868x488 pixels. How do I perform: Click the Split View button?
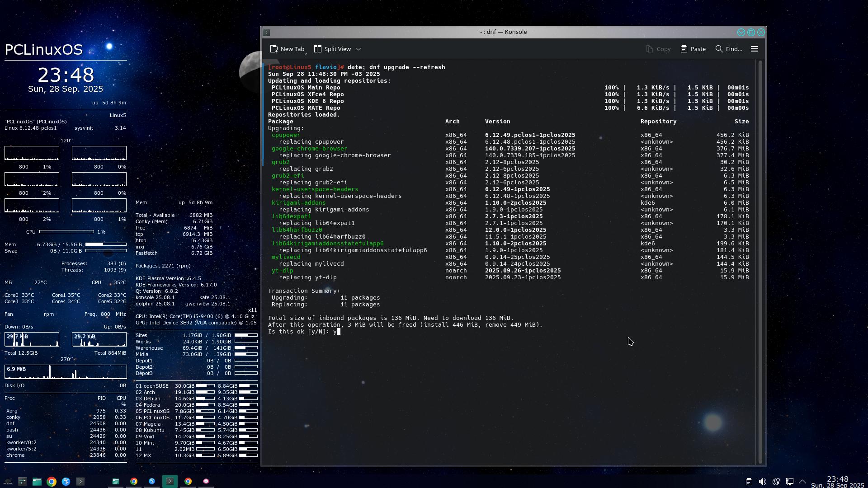coord(333,49)
